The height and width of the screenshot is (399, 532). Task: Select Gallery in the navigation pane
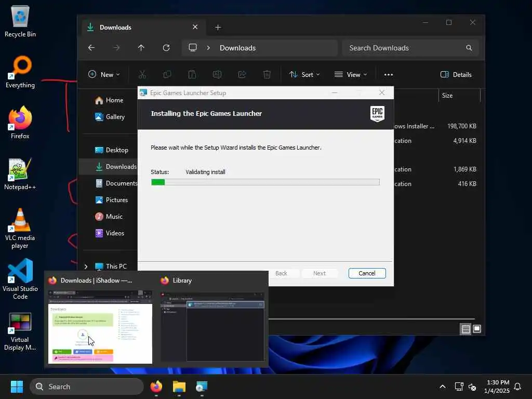pos(110,117)
